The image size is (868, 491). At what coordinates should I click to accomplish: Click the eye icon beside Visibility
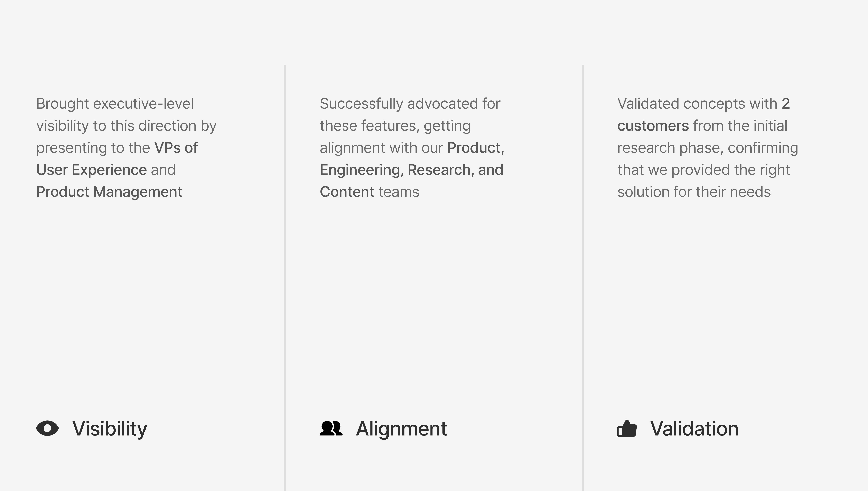pyautogui.click(x=48, y=428)
